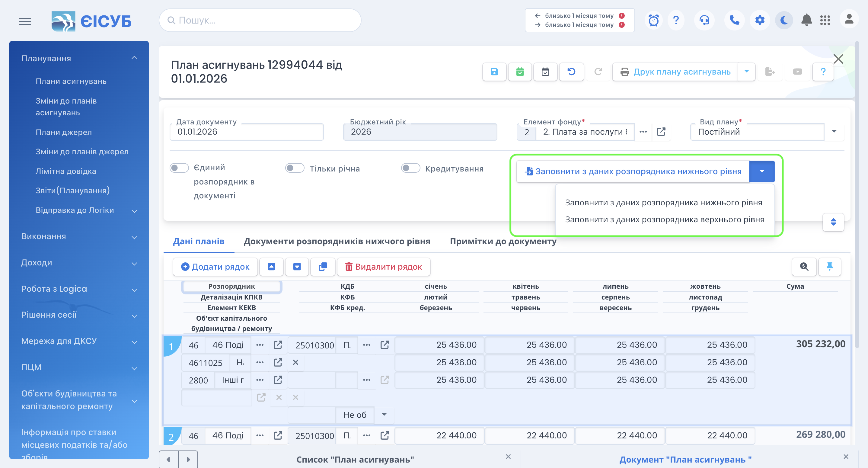The height and width of the screenshot is (468, 868).
Task: Move row up with the up-arrow icon
Action: [271, 267]
